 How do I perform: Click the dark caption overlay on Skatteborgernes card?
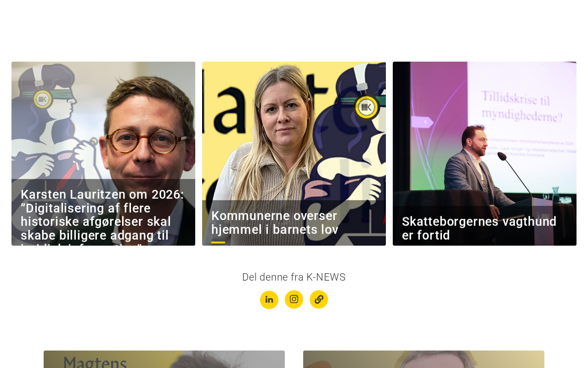pyautogui.click(x=485, y=225)
